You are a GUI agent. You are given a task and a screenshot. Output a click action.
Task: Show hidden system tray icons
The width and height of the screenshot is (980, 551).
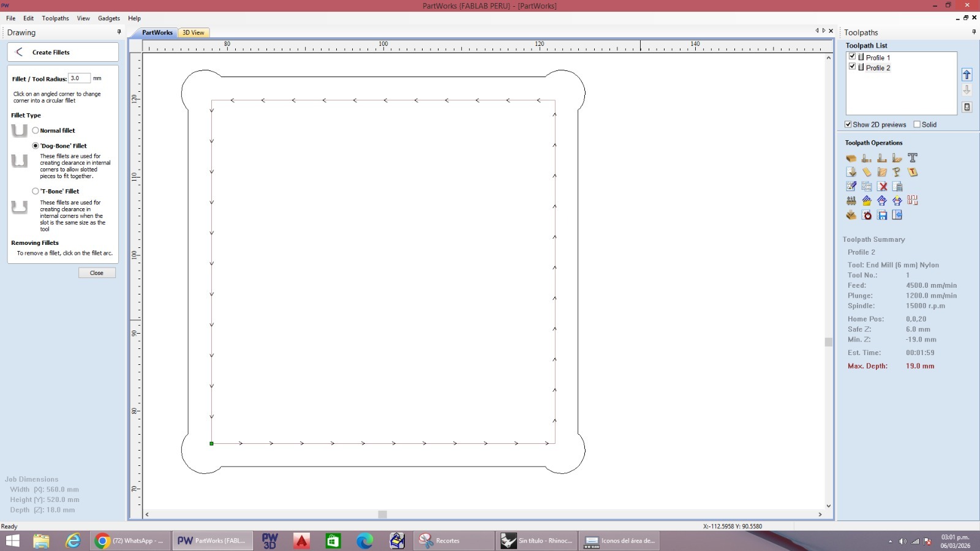tap(890, 541)
